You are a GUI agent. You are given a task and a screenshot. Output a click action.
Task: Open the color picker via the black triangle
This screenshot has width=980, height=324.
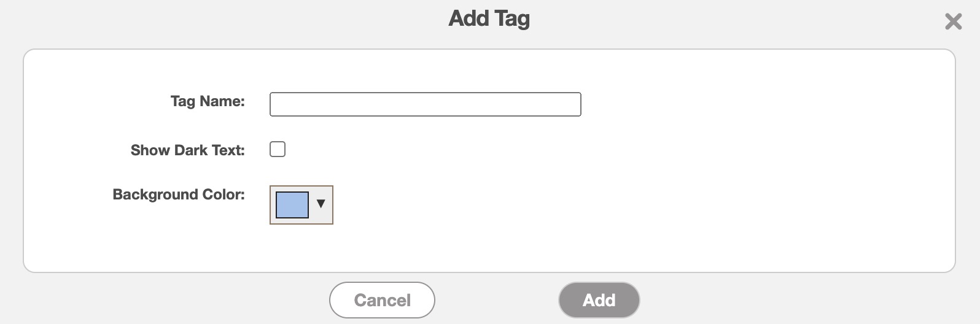pos(321,204)
